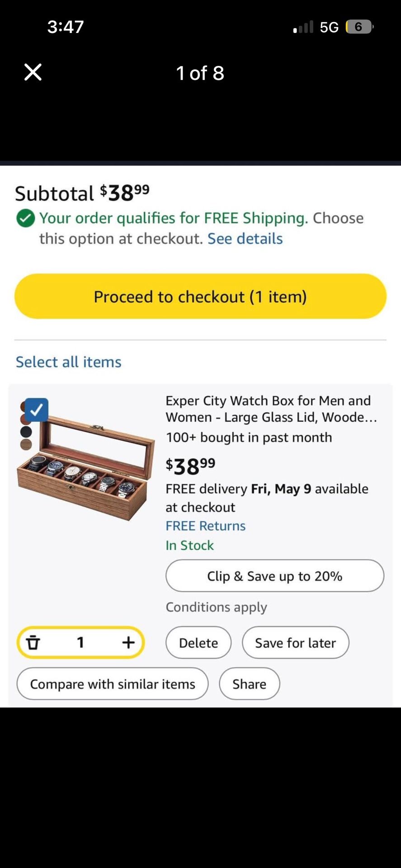Select the black color swatch
The image size is (401, 868).
(26, 432)
